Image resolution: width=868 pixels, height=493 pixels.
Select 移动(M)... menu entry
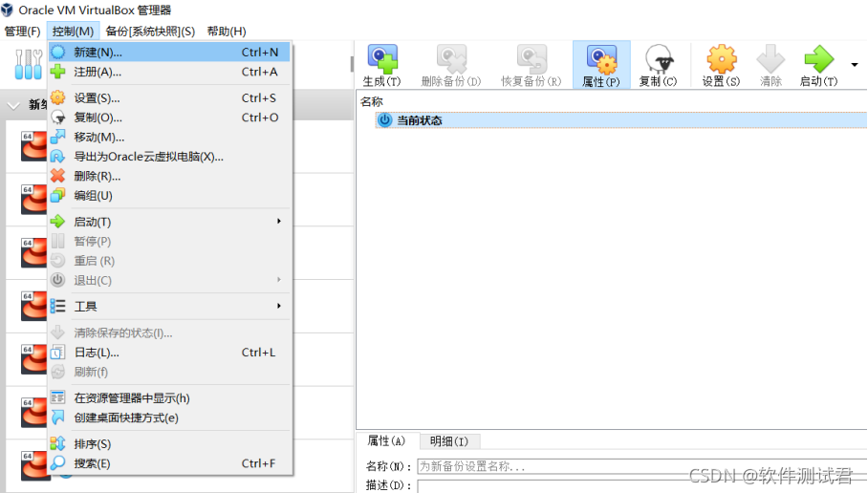pos(169,137)
